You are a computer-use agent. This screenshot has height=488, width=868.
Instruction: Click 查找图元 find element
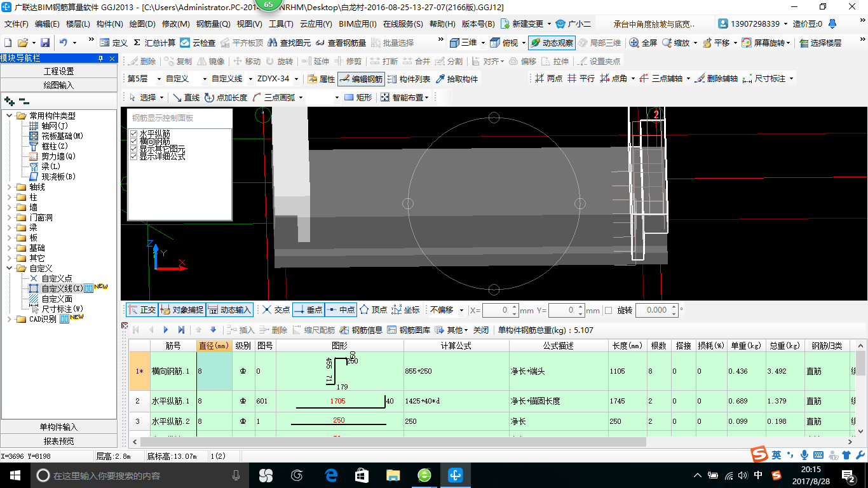coord(290,43)
